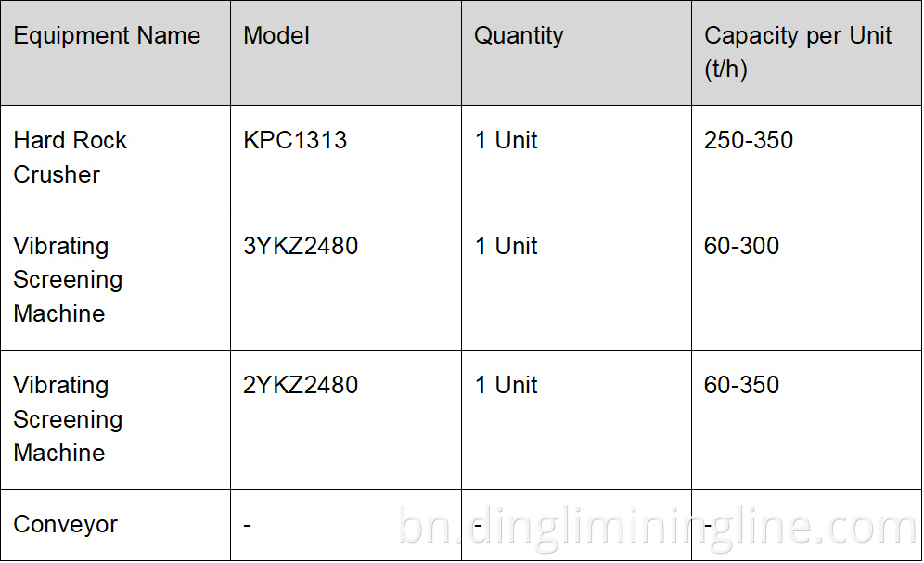
Task: Select the Capacity per Unit header cell
Action: tap(797, 52)
